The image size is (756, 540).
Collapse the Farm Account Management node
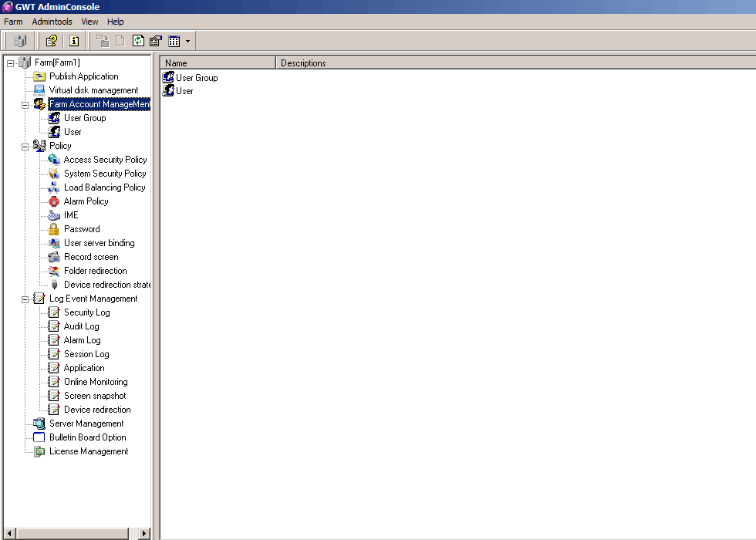point(25,104)
